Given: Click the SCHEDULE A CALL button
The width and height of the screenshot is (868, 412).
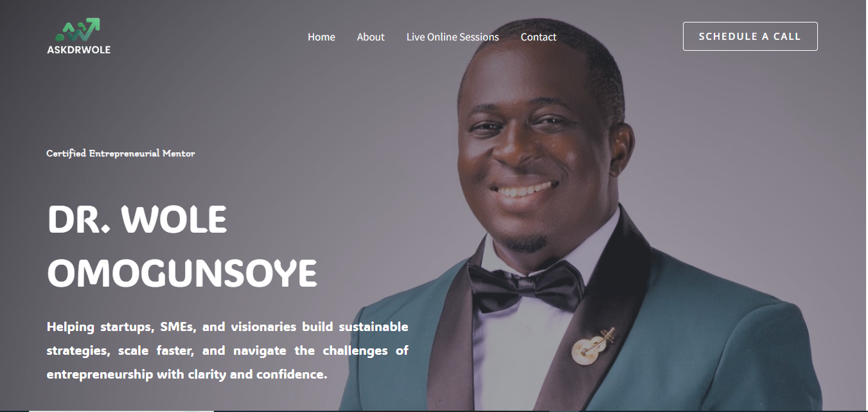Looking at the screenshot, I should (x=750, y=36).
